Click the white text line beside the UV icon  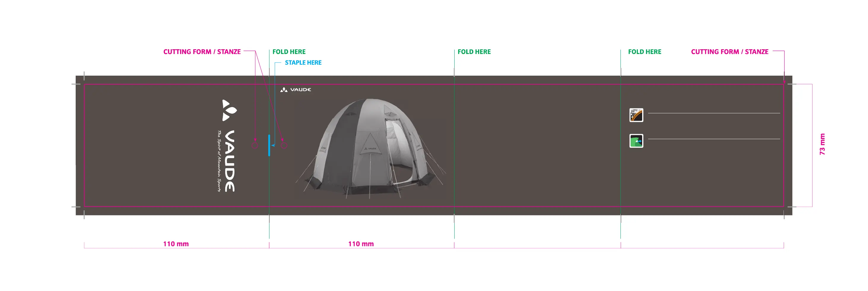pyautogui.click(x=714, y=113)
